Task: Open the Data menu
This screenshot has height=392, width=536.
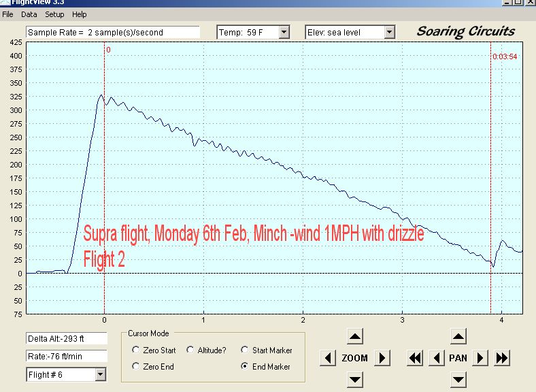Action: pos(29,15)
